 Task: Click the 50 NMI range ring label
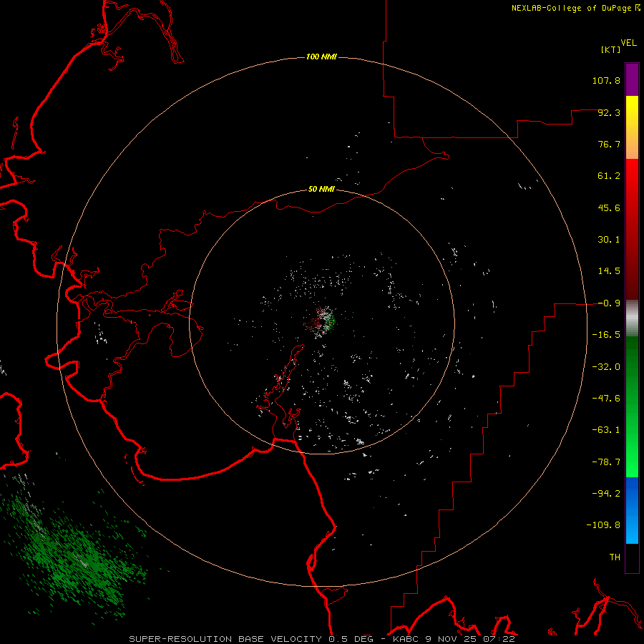pos(321,190)
